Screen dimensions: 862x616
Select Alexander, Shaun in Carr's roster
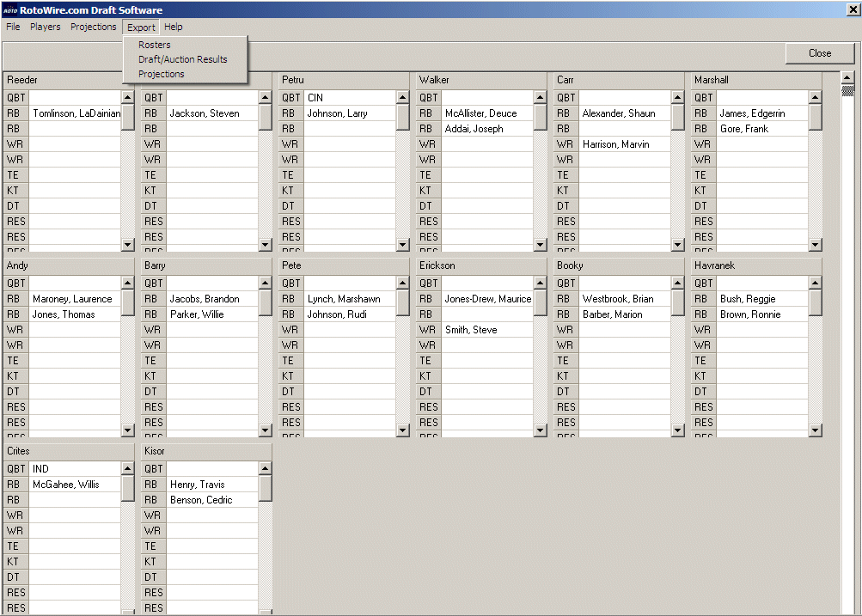625,113
